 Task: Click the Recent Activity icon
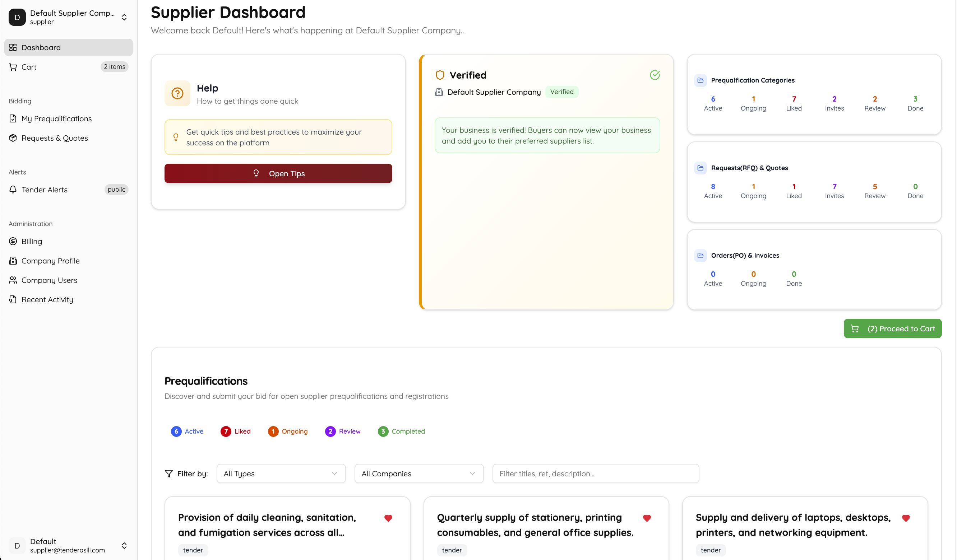pyautogui.click(x=13, y=299)
